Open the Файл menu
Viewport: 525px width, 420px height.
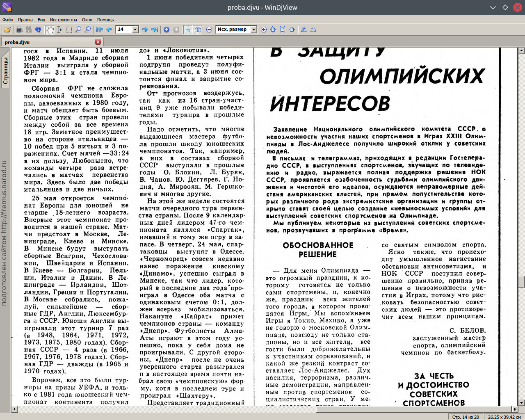(x=8, y=20)
